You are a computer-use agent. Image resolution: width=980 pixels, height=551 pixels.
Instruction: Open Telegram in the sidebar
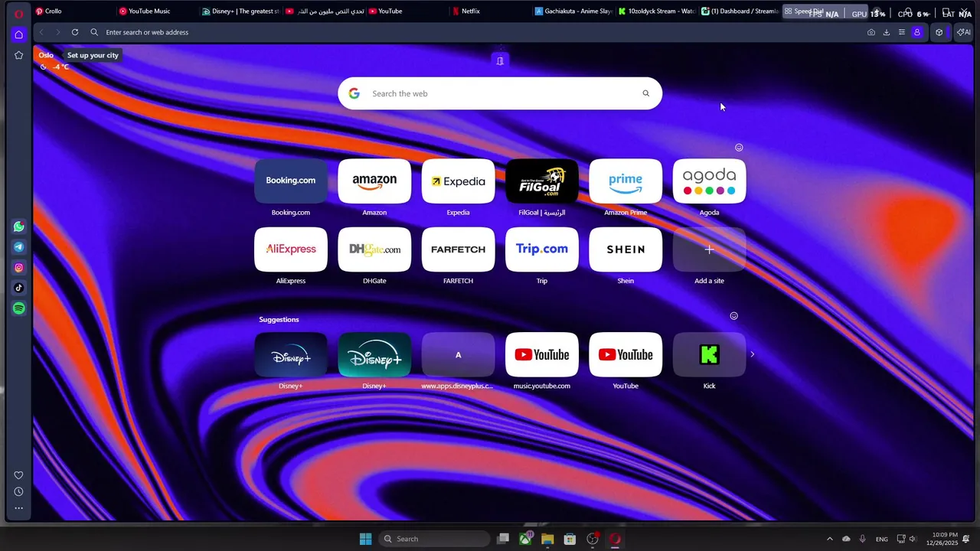coord(18,247)
